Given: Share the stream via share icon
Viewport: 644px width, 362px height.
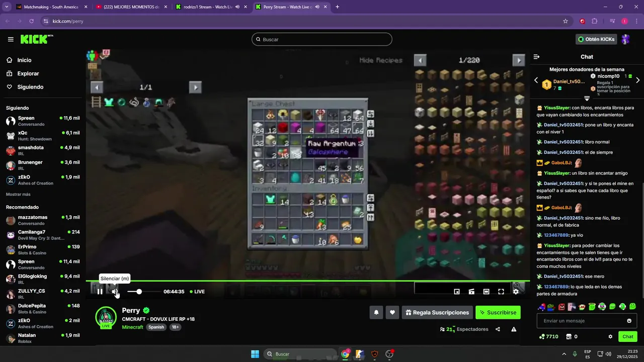Looking at the screenshot, I should (x=498, y=329).
